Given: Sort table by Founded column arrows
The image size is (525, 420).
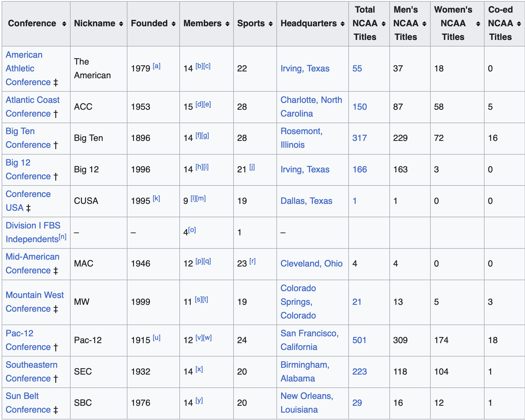Looking at the screenshot, I should [174, 24].
